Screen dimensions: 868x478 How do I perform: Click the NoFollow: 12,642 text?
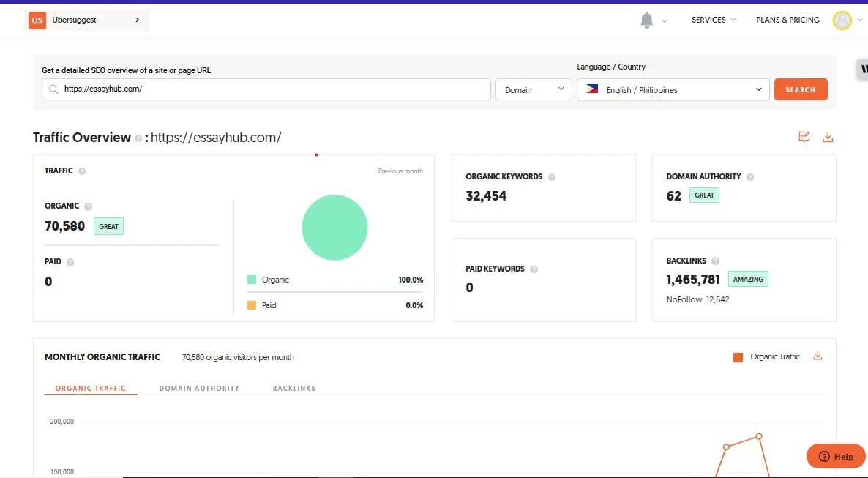click(x=697, y=299)
